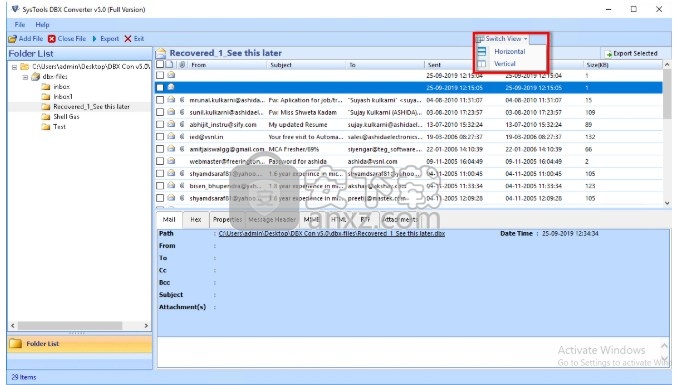Viewport: 674px width, 385px height.
Task: Check the bisen_bhupendra email checkbox
Action: click(x=160, y=186)
